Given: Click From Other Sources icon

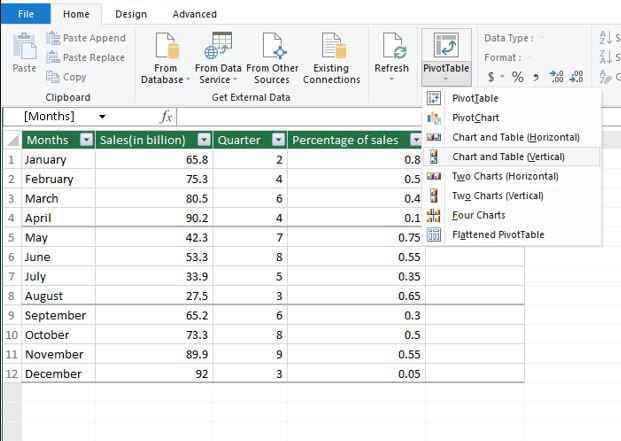Looking at the screenshot, I should [271, 48].
